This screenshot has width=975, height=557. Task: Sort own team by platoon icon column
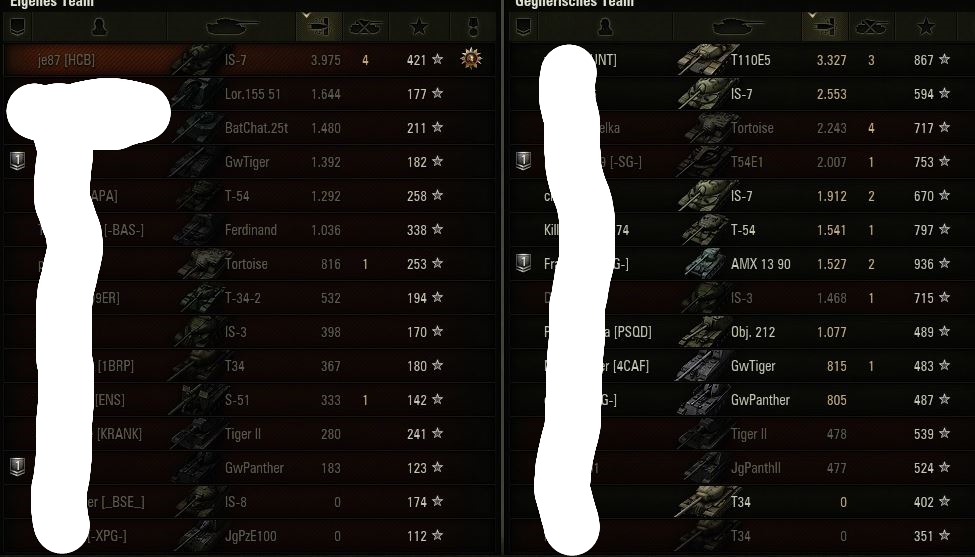(17, 27)
